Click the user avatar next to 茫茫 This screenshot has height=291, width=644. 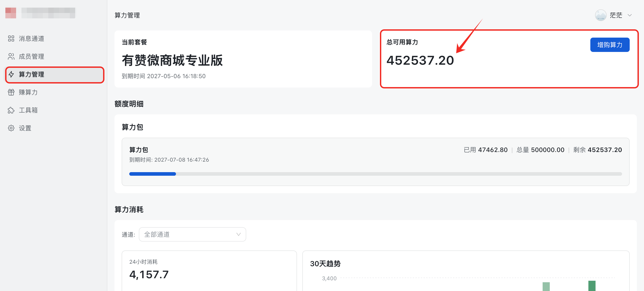point(600,15)
